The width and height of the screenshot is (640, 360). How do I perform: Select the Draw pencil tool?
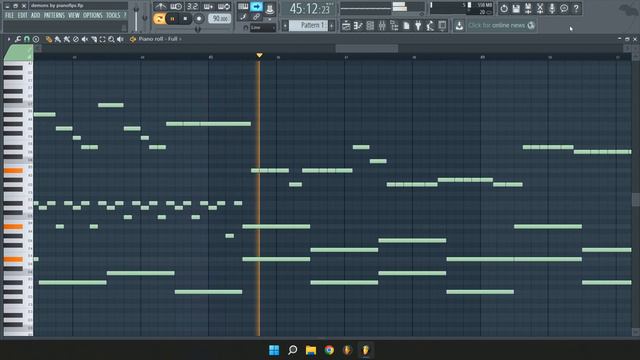(x=49, y=39)
